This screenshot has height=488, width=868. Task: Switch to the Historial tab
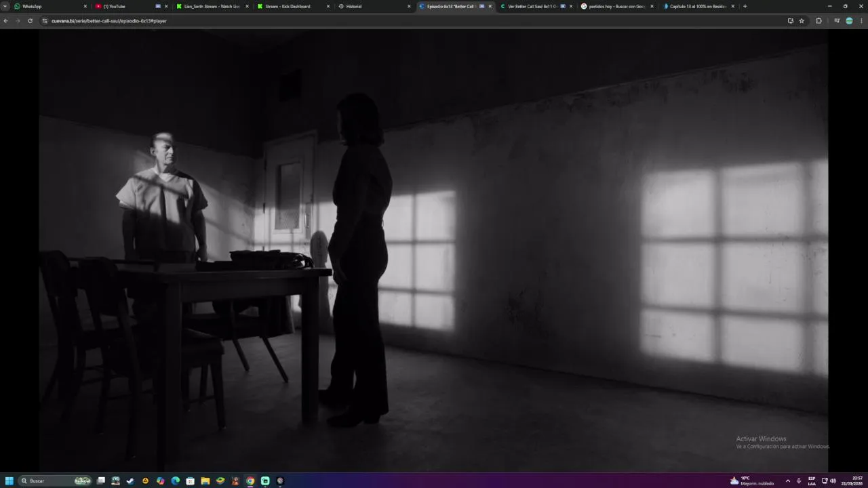374,6
